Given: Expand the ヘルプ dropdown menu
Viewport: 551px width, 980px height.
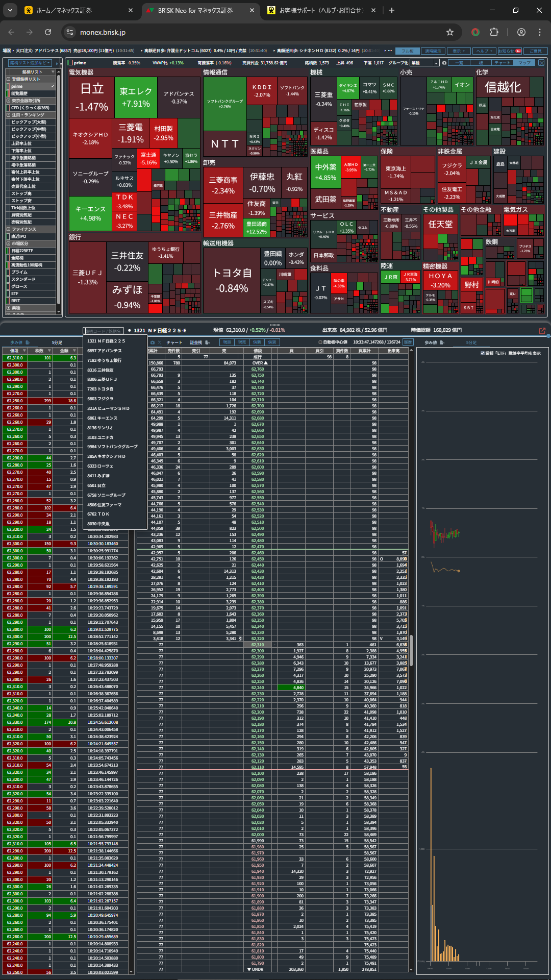Looking at the screenshot, I should tap(484, 51).
